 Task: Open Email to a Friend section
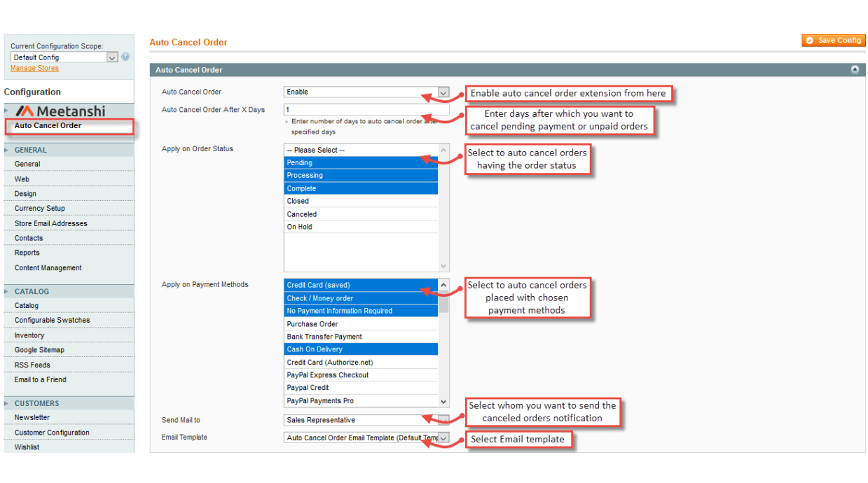(x=41, y=380)
